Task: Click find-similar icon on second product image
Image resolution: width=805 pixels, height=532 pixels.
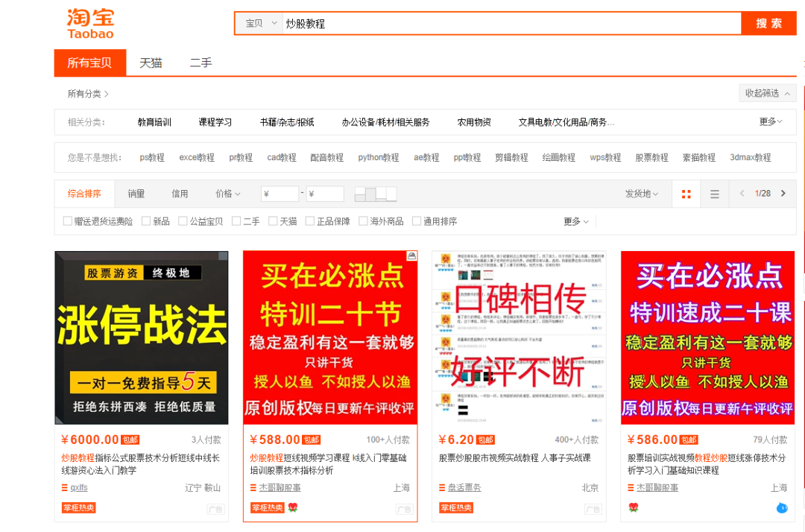Action: click(411, 256)
